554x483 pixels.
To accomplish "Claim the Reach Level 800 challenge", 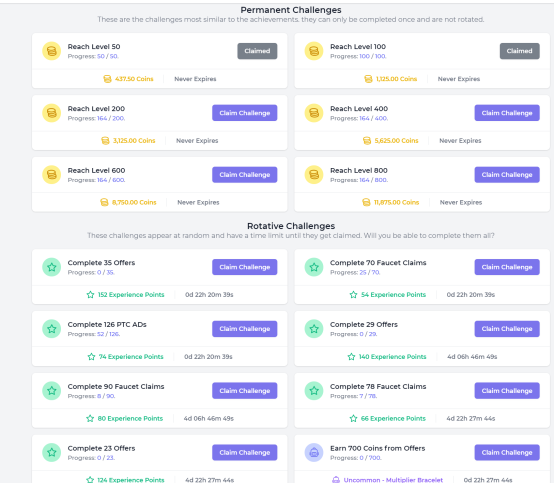I will [507, 175].
